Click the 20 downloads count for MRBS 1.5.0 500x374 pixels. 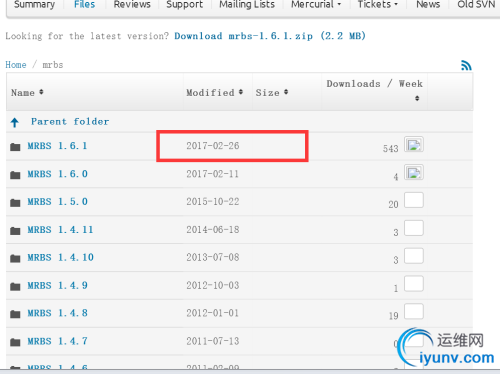(x=393, y=204)
